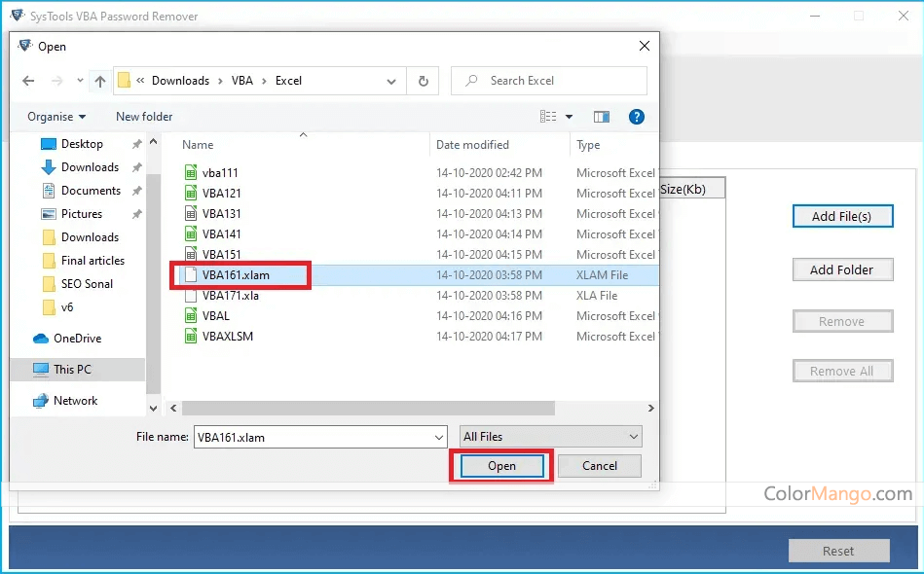Click the pin icon next to Desktop
Image resolution: width=924 pixels, height=574 pixels.
[136, 144]
